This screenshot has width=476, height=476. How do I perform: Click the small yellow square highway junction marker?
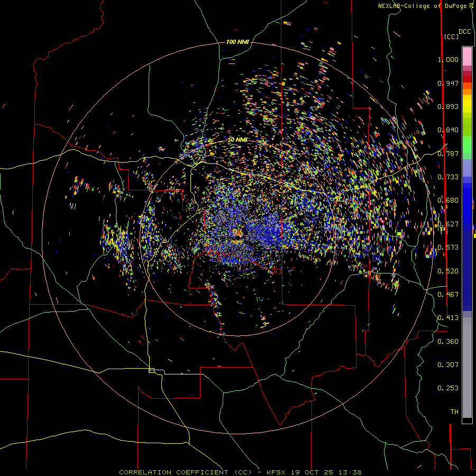(x=151, y=370)
